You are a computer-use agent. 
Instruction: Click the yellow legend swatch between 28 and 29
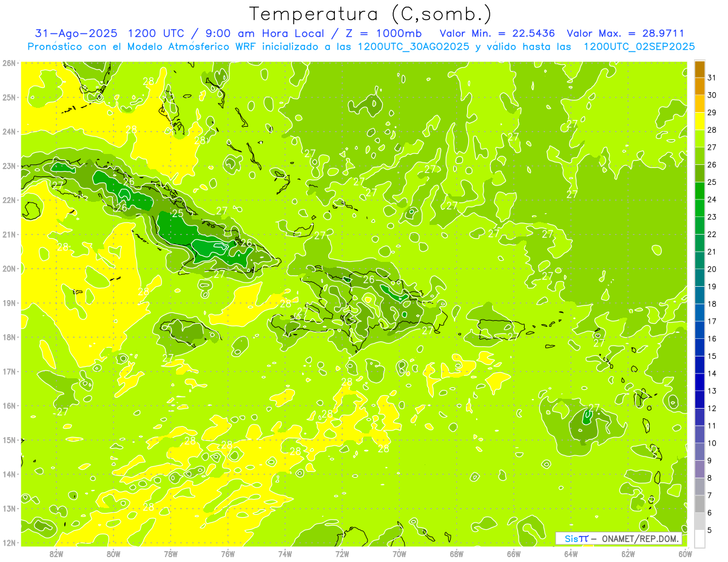point(699,121)
